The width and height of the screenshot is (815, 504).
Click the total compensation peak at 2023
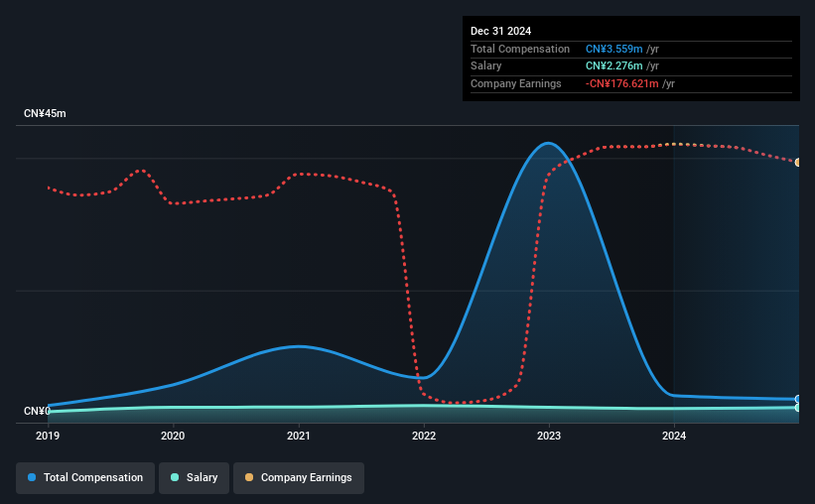point(548,143)
